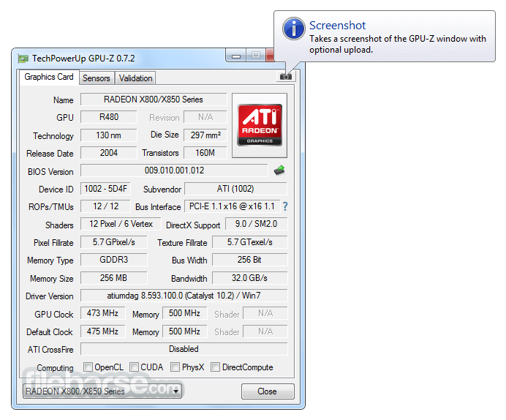This screenshot has height=420, width=506.
Task: Click the ATI CrossFire field showing Disabled
Action: coord(184,349)
